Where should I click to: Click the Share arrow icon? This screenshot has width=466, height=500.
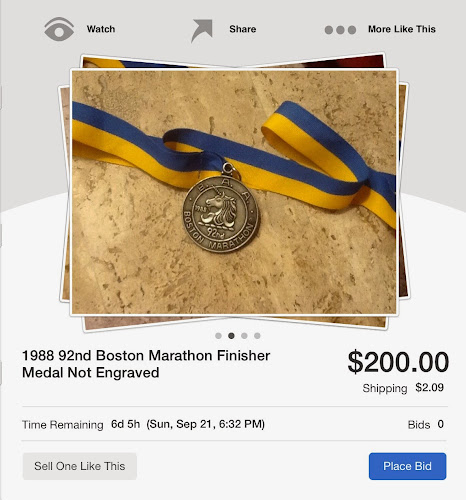click(202, 31)
